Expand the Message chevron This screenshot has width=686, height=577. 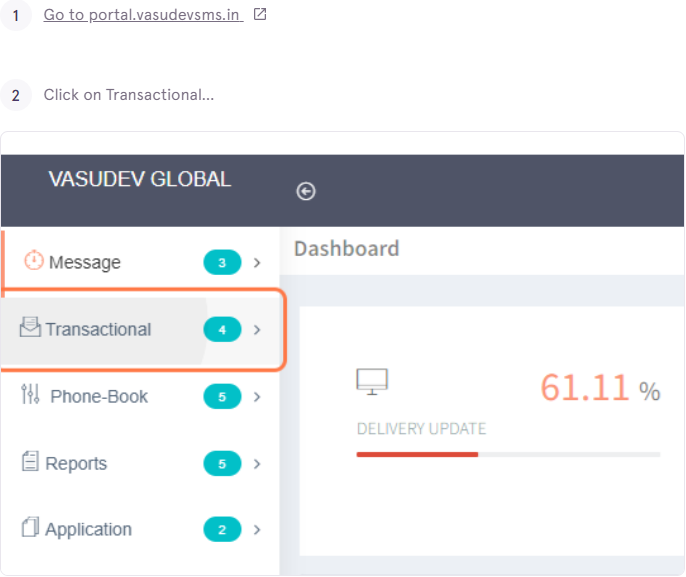pyautogui.click(x=257, y=262)
